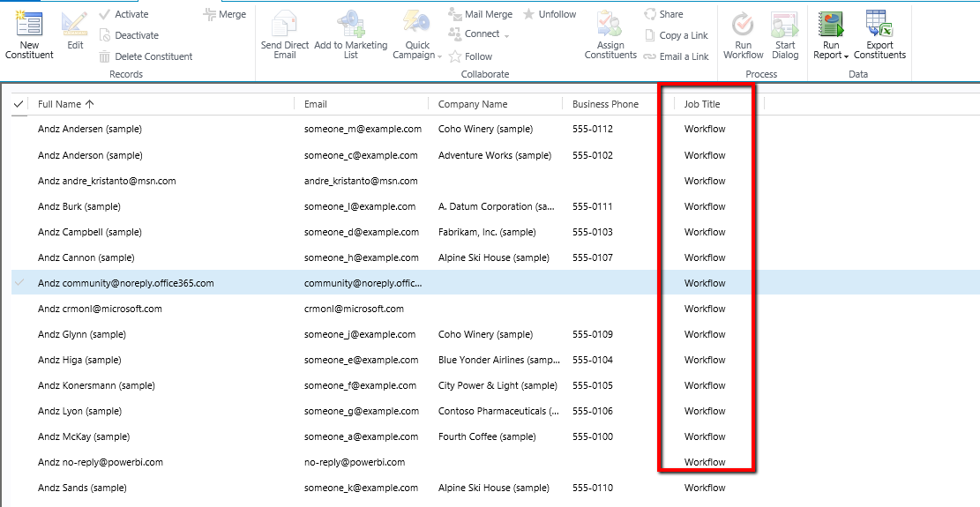Toggle the select-all checkmark in grid header
This screenshot has height=507, width=980.
(x=19, y=104)
